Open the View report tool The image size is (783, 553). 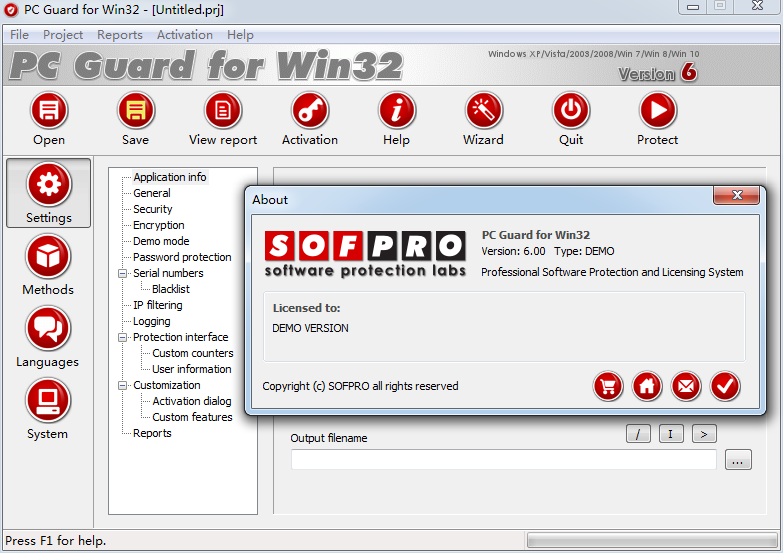click(223, 110)
